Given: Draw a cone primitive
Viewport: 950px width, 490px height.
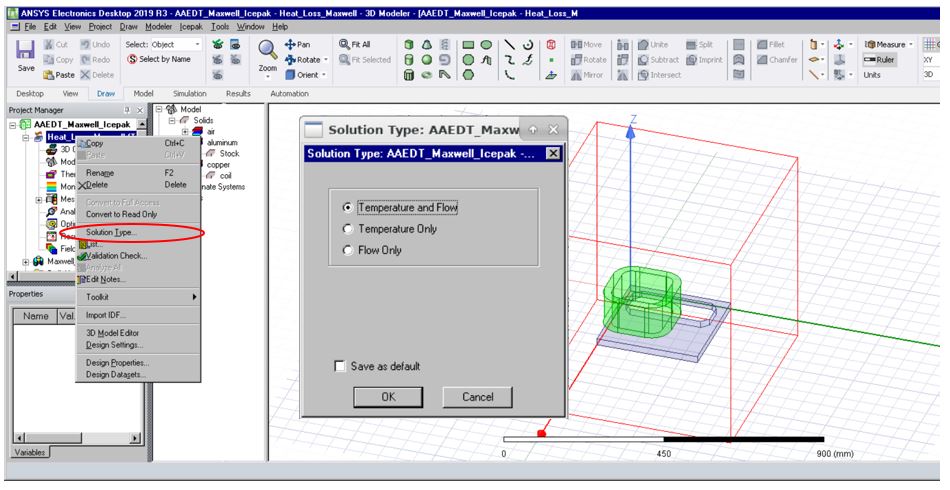Looking at the screenshot, I should click(x=427, y=44).
